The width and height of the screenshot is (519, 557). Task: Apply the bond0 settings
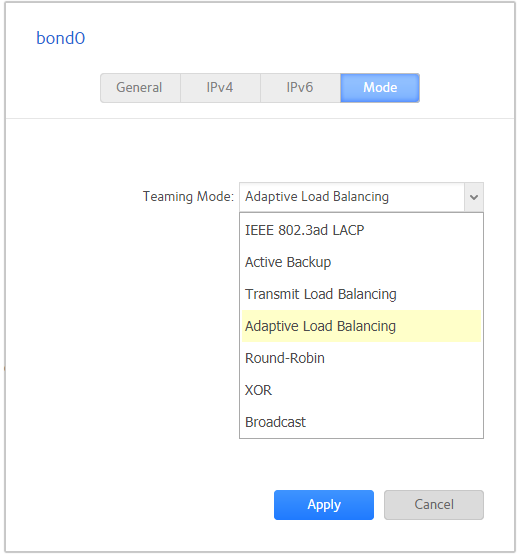point(324,505)
